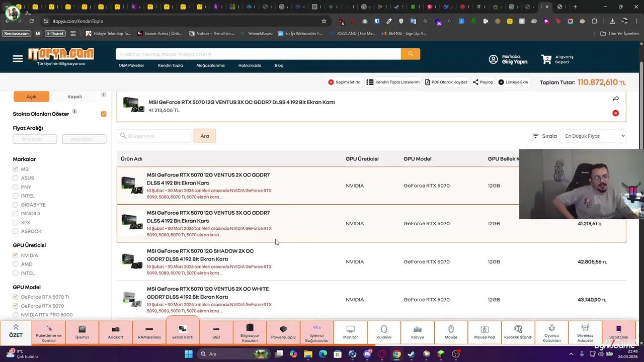The width and height of the screenshot is (644, 362).
Task: Remove selected VENTUS 3X card with red X
Action: (615, 113)
